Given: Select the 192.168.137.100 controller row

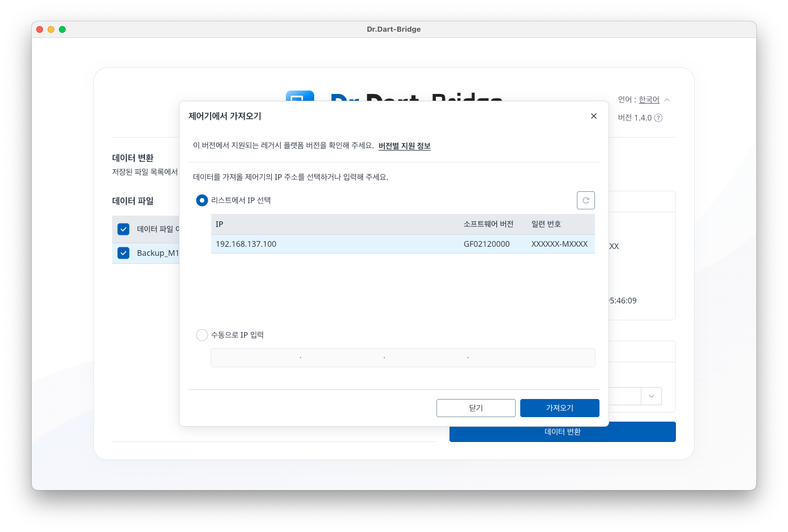Looking at the screenshot, I should coord(402,244).
